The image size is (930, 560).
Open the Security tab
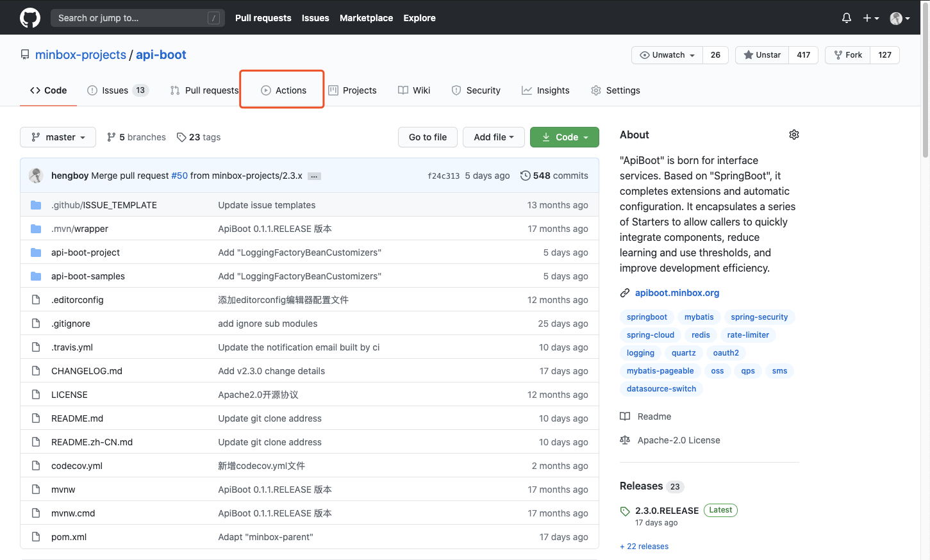pos(476,90)
